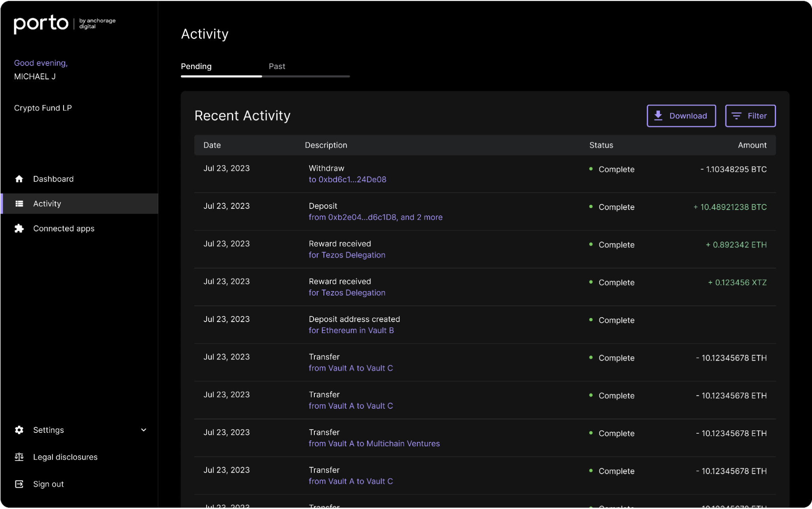Click amount - 1.10348295 BTC

[x=733, y=169]
